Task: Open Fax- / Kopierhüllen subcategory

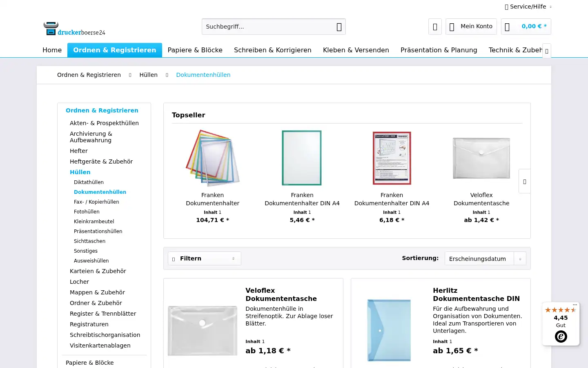Action: 96,202
